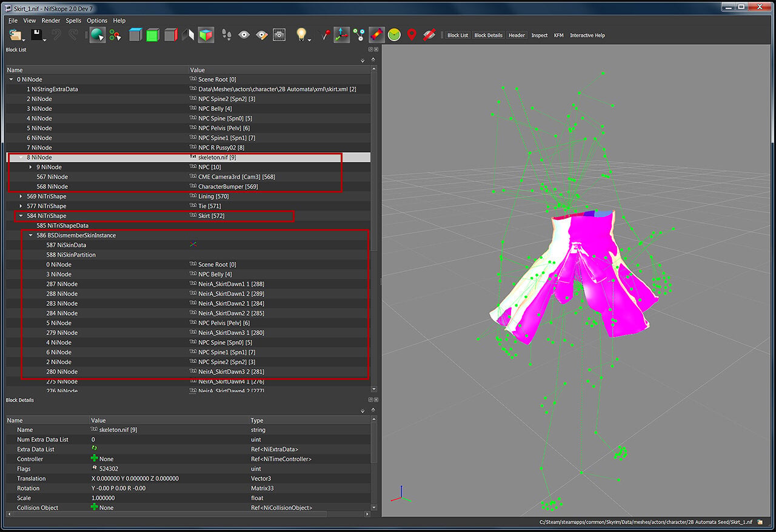Click the Block Details toolbar button

point(488,35)
